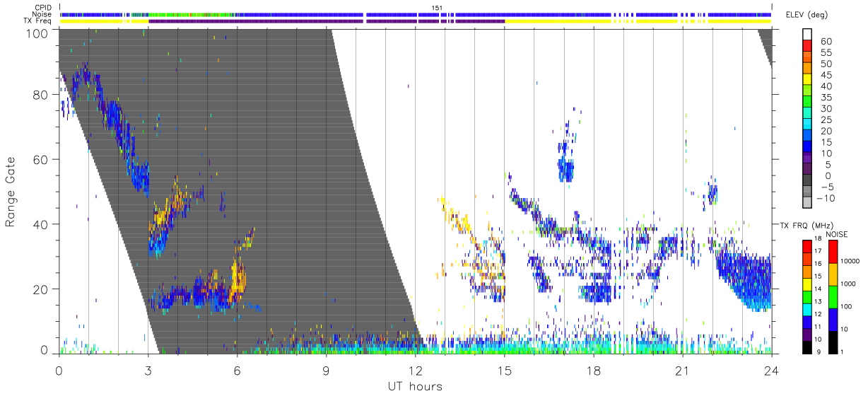
Task: Click the CPID value '151'
Action: coord(437,7)
